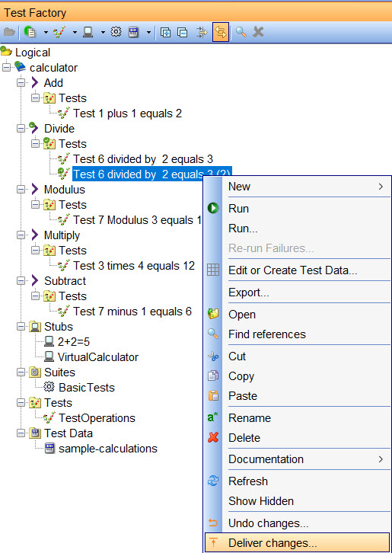Image resolution: width=392 pixels, height=553 pixels.
Task: Choose Show Hidden in context menu
Action: 298,500
